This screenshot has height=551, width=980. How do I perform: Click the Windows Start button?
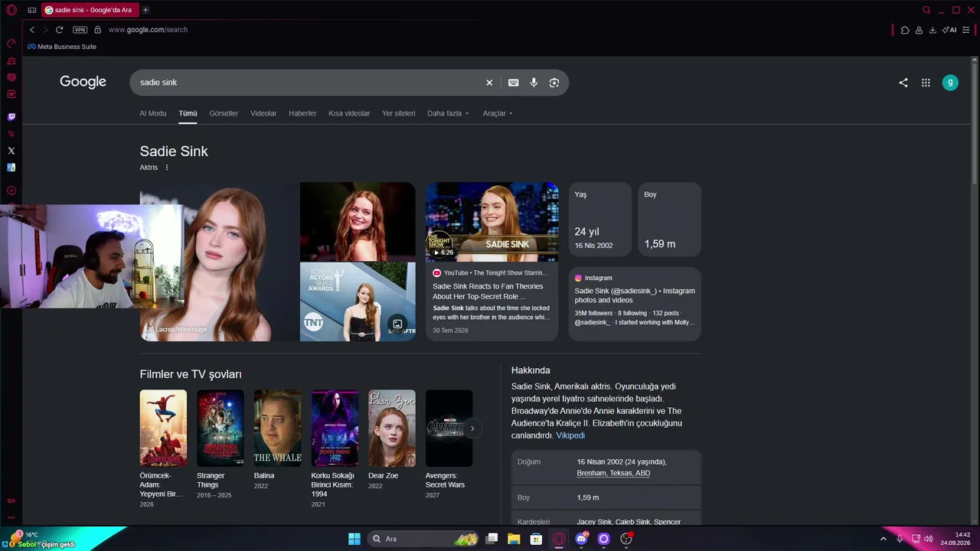coord(354,539)
